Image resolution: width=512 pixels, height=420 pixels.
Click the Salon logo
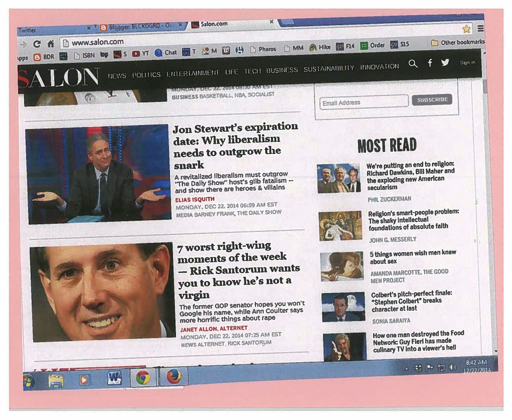59,78
